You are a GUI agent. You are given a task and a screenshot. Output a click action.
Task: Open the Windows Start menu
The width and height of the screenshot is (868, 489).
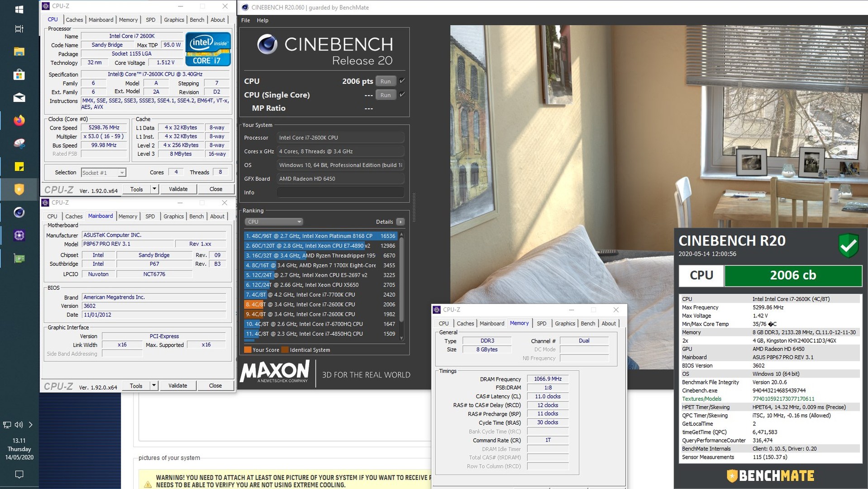coord(19,9)
